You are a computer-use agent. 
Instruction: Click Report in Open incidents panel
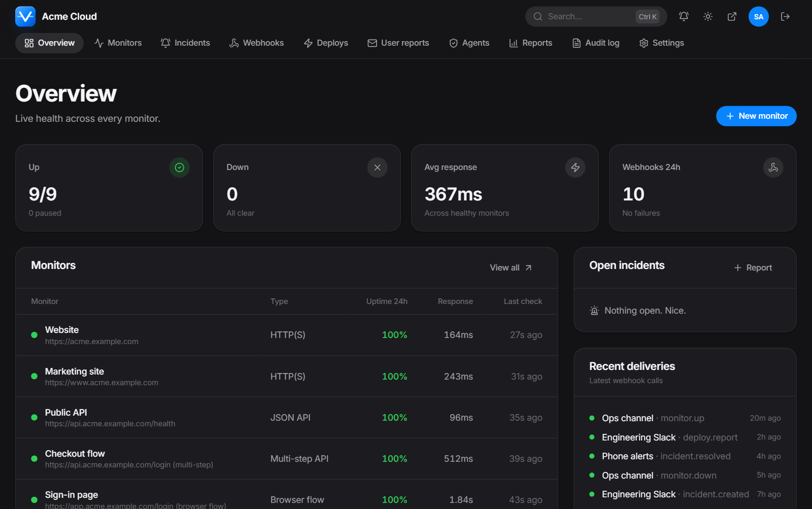pyautogui.click(x=753, y=267)
